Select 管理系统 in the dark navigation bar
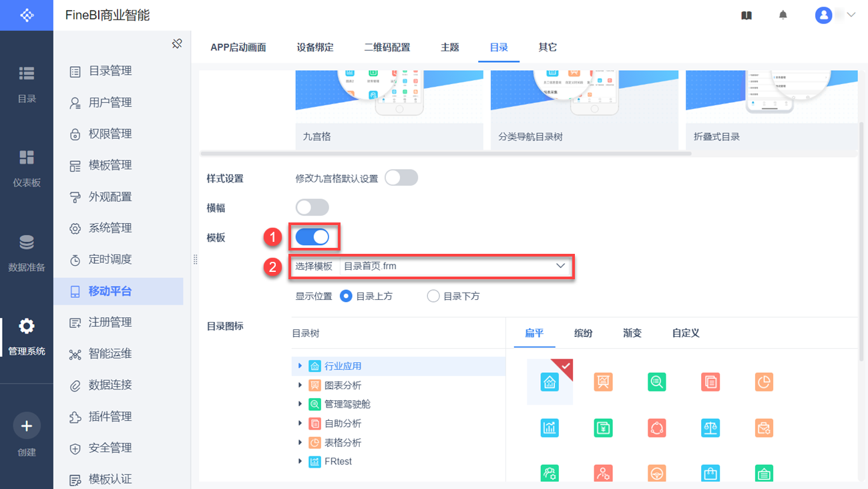868x489 pixels. (x=27, y=337)
